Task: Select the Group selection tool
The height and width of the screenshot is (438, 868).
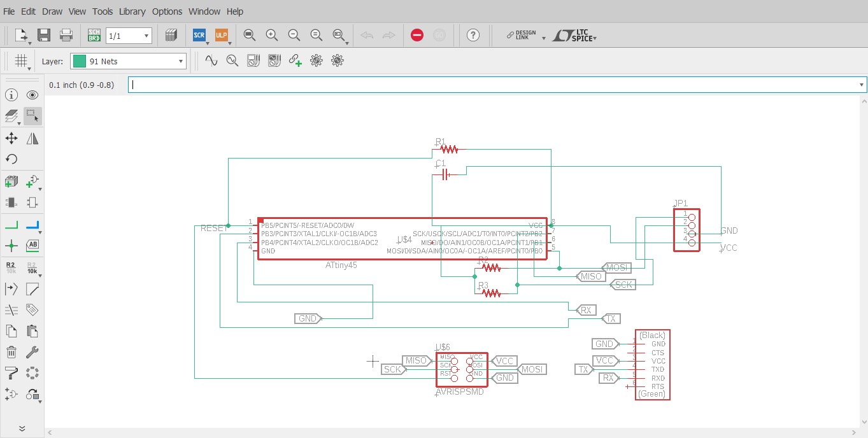Action: click(x=32, y=116)
